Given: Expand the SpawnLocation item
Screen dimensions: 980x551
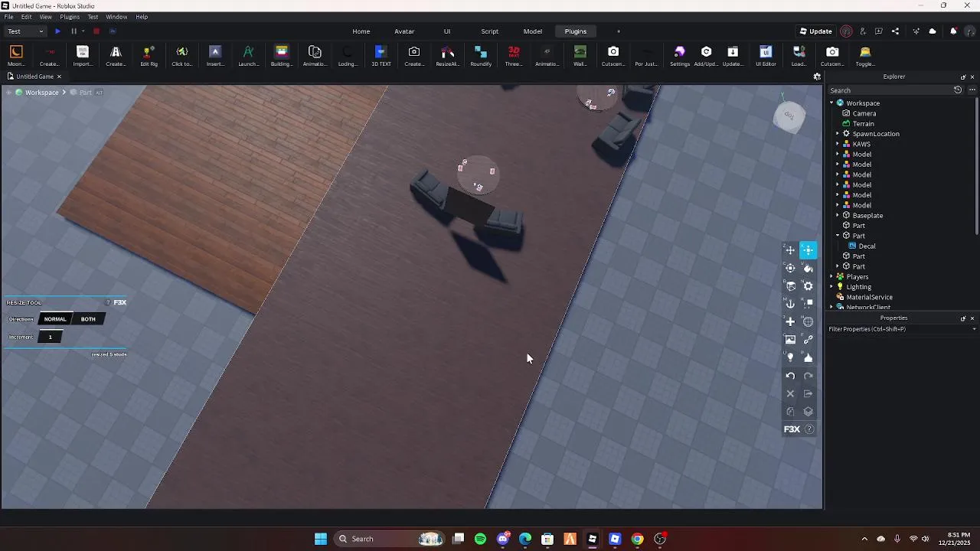Looking at the screenshot, I should (x=838, y=134).
